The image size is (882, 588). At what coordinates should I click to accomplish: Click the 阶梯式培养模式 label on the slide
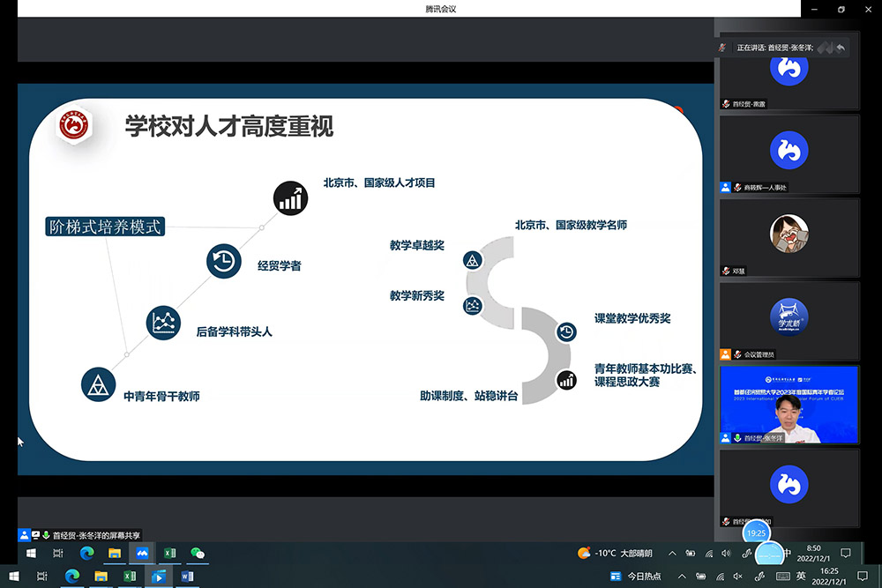click(105, 227)
